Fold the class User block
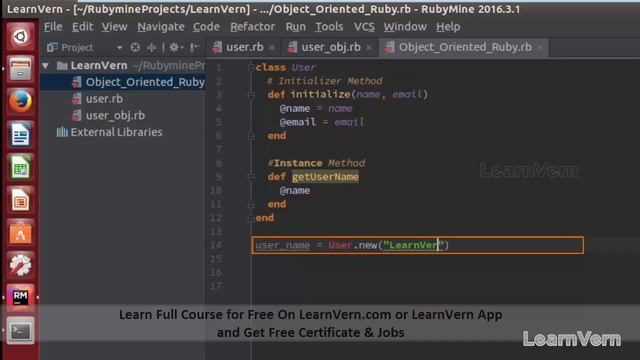The width and height of the screenshot is (640, 360). tap(251, 68)
